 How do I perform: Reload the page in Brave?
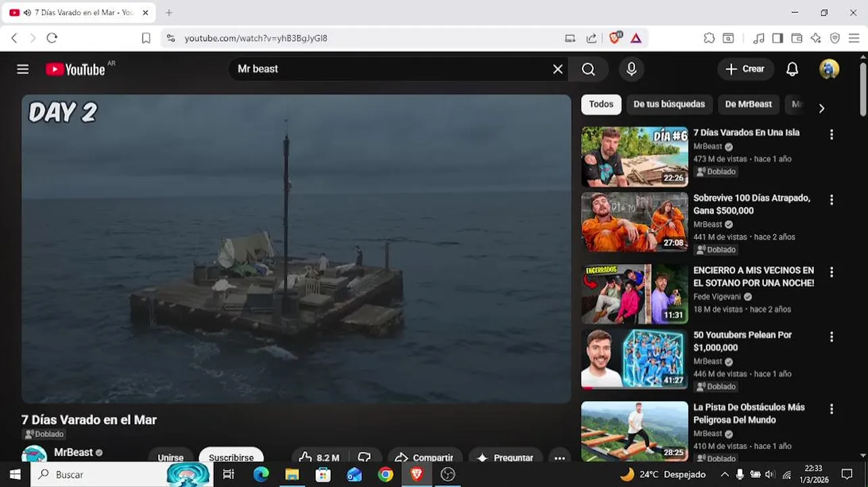(52, 39)
